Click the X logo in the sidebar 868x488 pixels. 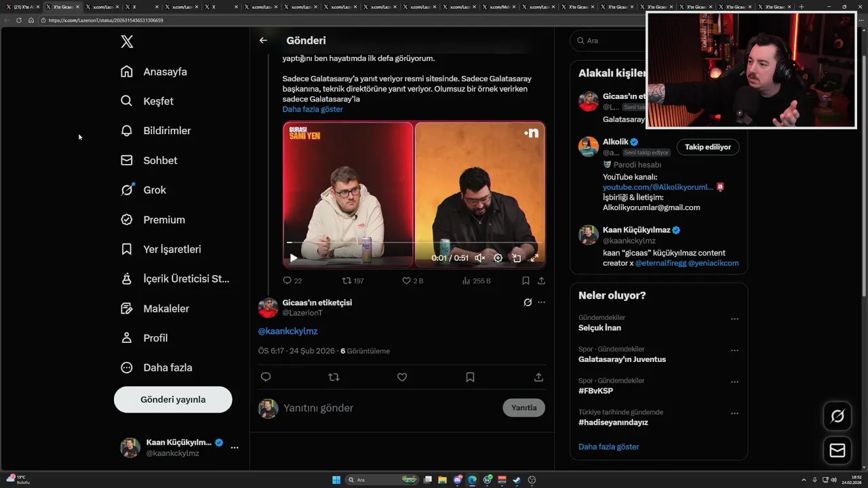tap(127, 42)
